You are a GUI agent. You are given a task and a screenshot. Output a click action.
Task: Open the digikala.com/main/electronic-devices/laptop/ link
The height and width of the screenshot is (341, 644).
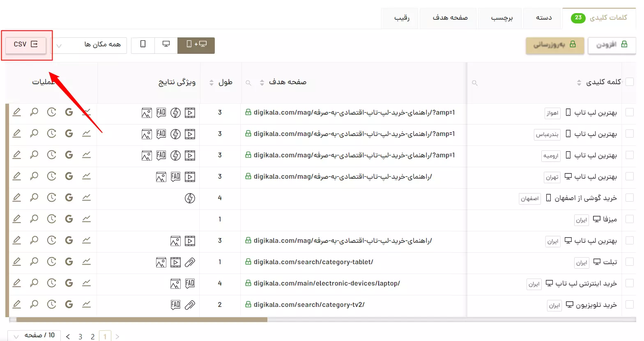(327, 283)
